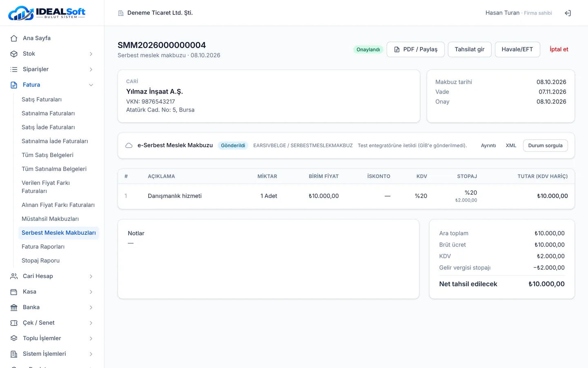Expand the Stok menu chevron
The image size is (588, 368).
[91, 54]
